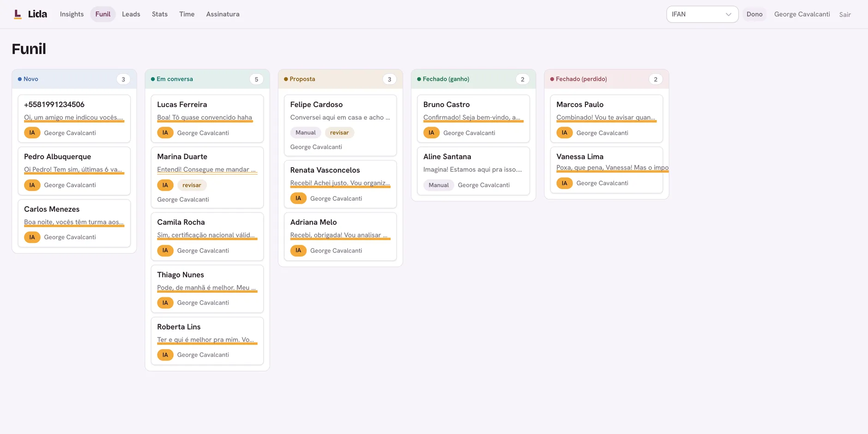Image resolution: width=868 pixels, height=434 pixels.
Task: Open the Camila Rocha lead card
Action: 207,236
